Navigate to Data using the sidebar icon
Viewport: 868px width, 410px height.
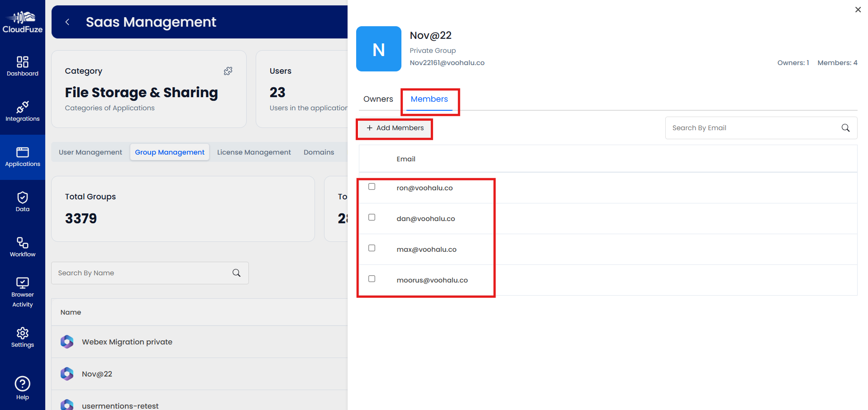coord(22,201)
